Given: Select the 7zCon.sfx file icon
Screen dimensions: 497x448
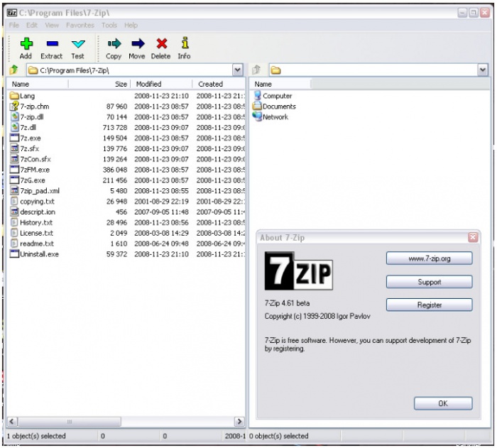Looking at the screenshot, I should 14,159.
